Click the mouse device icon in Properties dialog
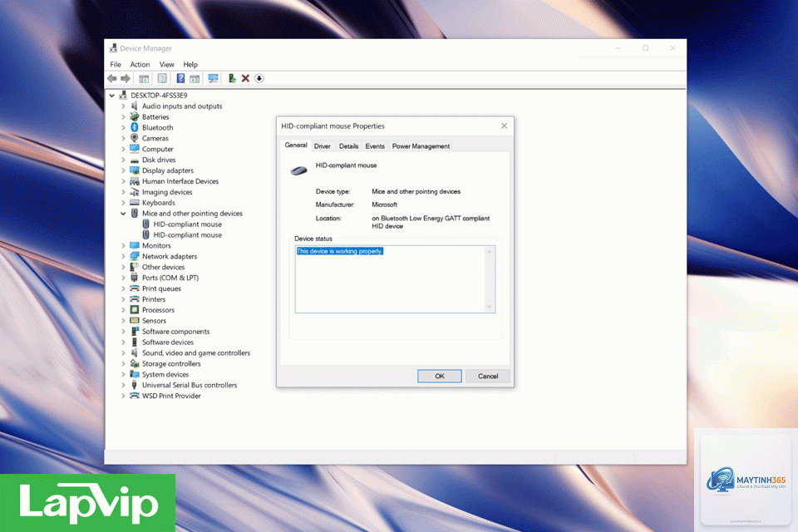The height and width of the screenshot is (532, 798). coord(298,170)
